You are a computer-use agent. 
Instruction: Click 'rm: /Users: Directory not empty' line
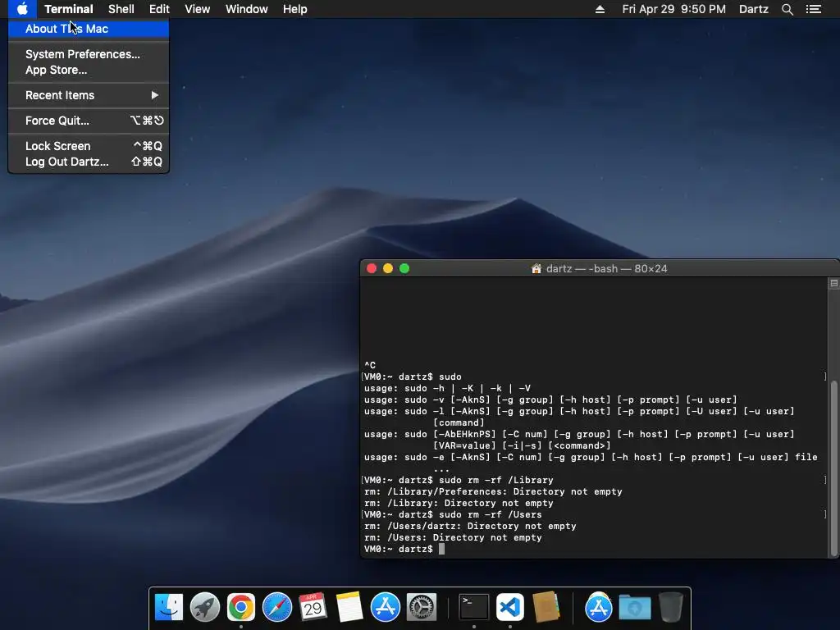pos(453,537)
